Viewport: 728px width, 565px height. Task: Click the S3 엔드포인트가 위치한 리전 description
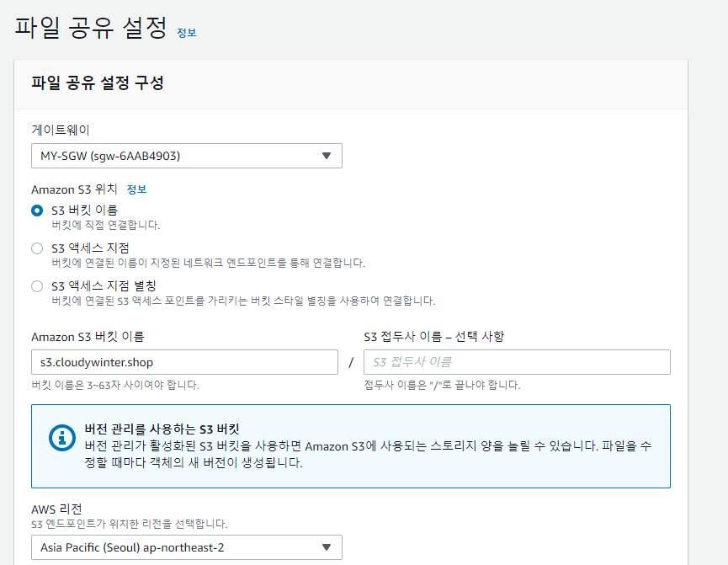click(x=129, y=524)
